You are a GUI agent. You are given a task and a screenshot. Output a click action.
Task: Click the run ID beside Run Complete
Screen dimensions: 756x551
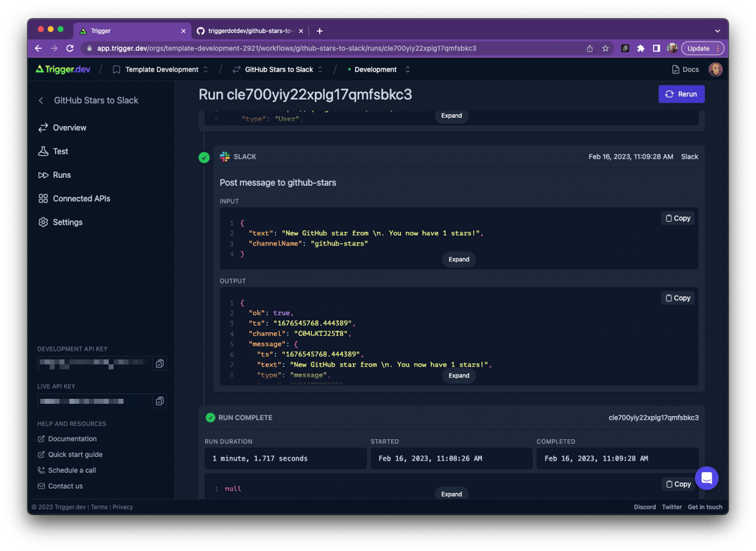coord(653,418)
